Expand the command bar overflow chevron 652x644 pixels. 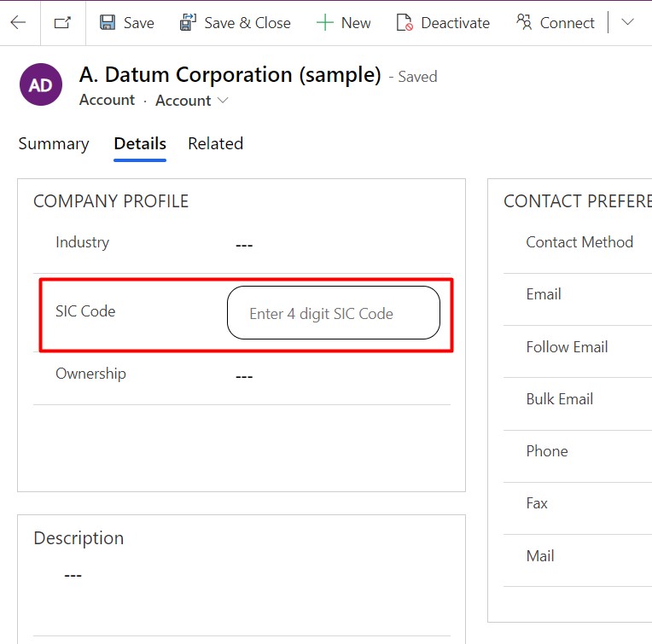pos(627,22)
